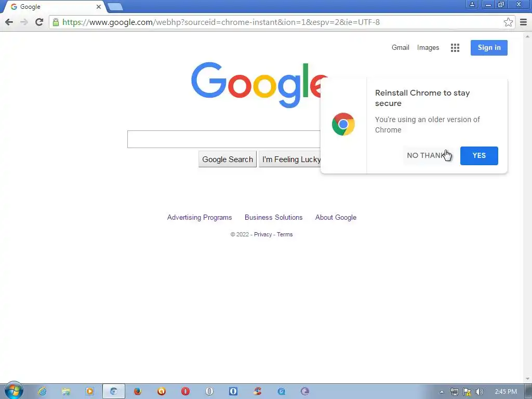
Task: Click the Google logo
Action: pyautogui.click(x=259, y=85)
